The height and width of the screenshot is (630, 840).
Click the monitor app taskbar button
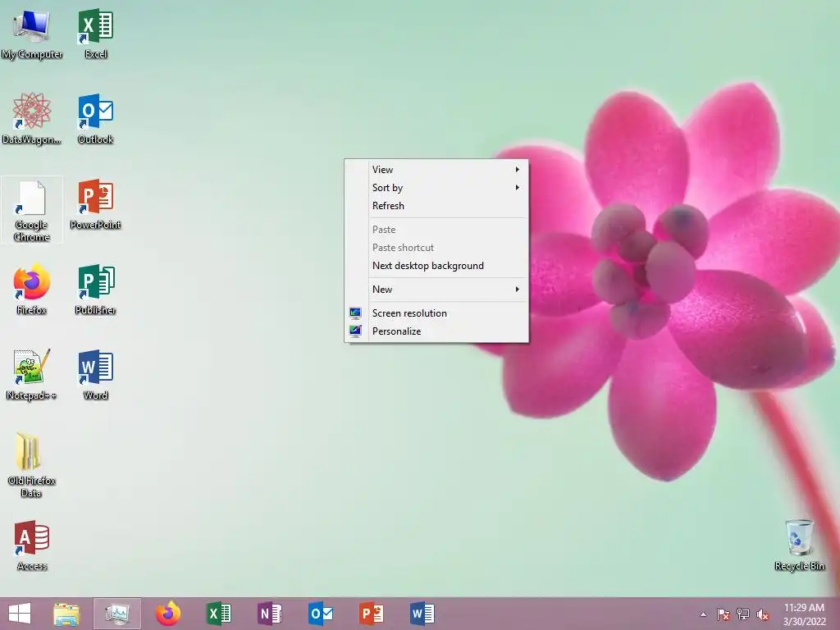click(117, 614)
